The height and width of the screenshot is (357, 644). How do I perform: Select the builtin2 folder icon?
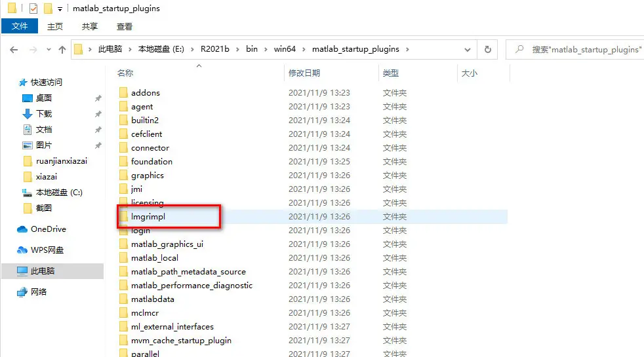pos(123,120)
